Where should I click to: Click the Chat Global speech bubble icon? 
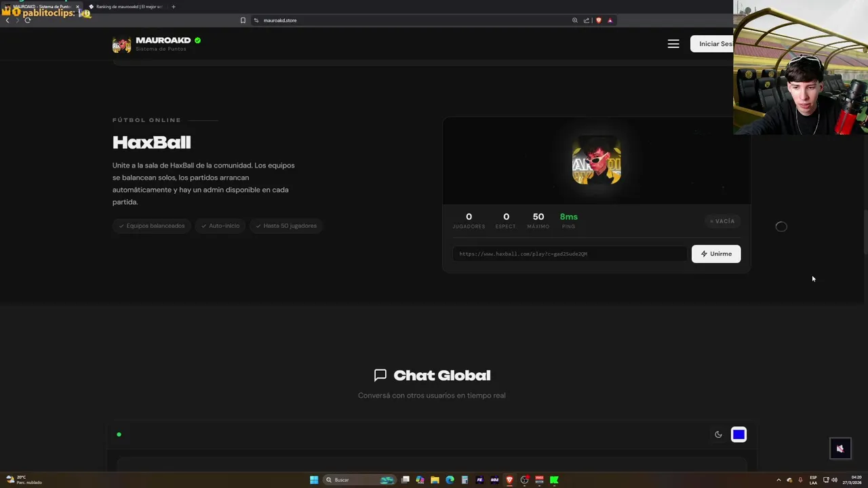click(380, 375)
